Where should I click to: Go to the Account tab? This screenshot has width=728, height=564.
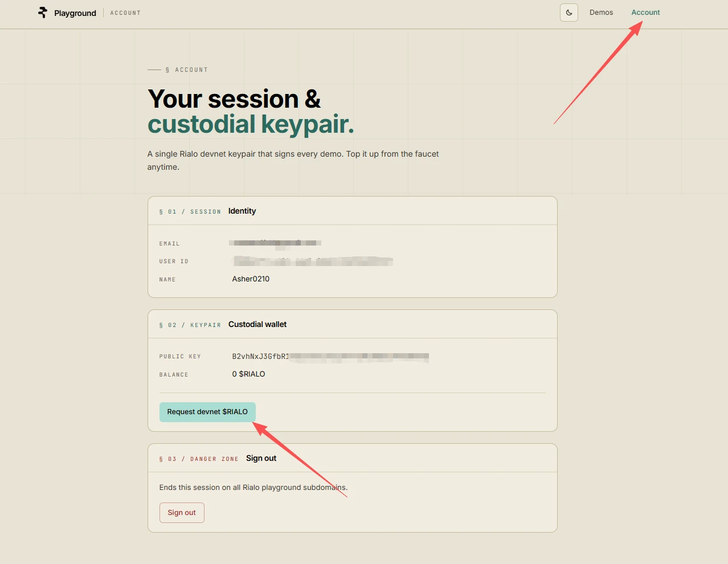coord(645,13)
